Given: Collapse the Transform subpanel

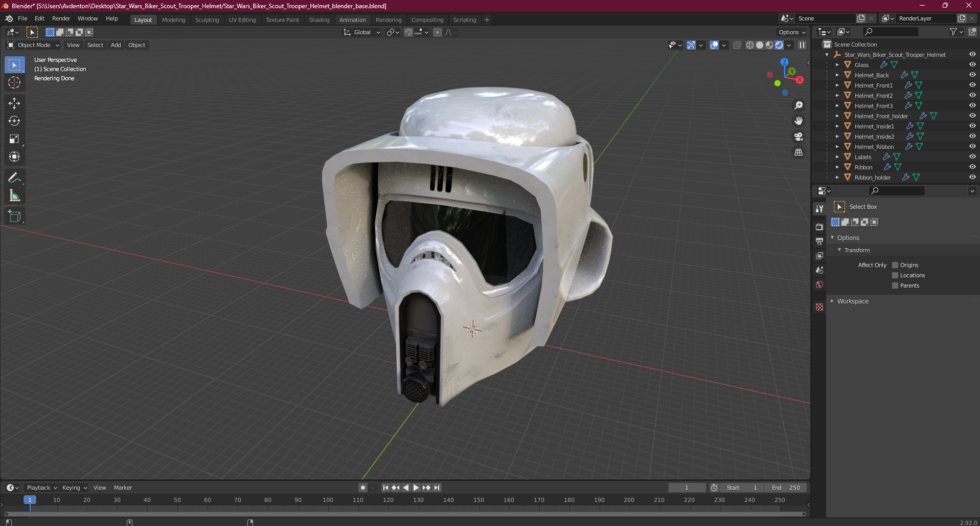Looking at the screenshot, I should click(839, 250).
